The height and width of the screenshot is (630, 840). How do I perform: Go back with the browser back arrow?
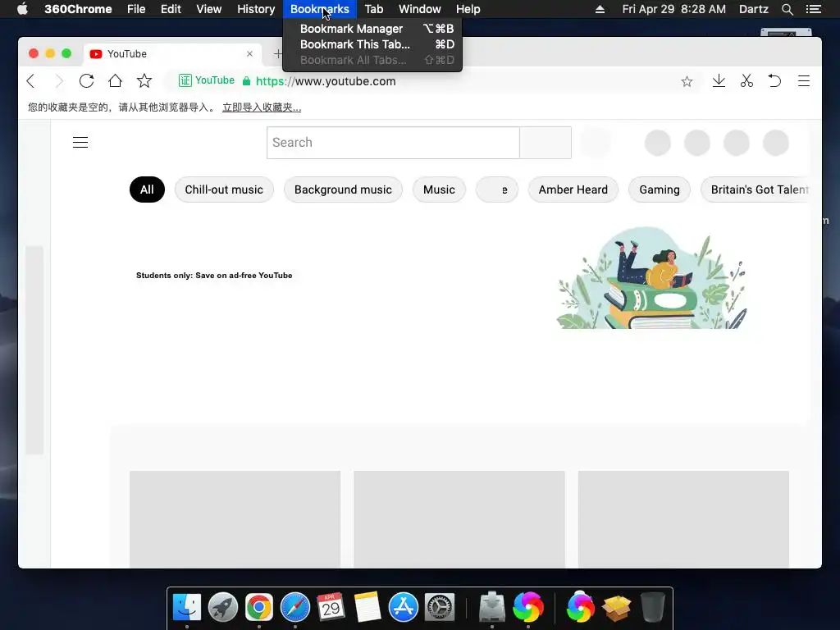[31, 81]
